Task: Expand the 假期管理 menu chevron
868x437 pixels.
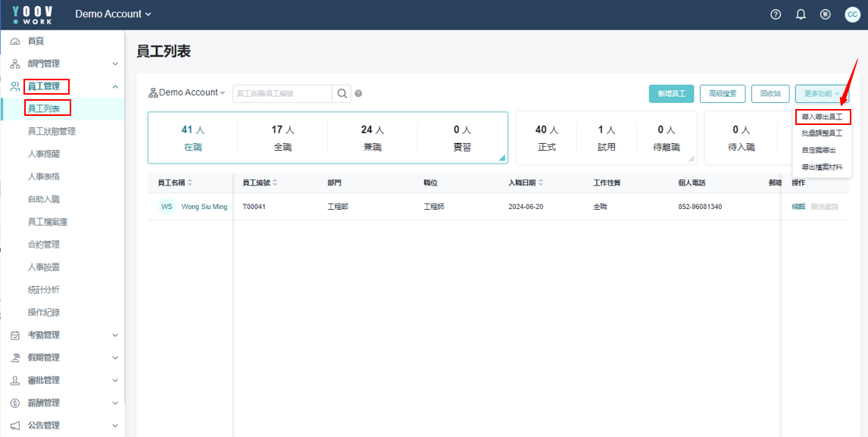Action: (115, 357)
